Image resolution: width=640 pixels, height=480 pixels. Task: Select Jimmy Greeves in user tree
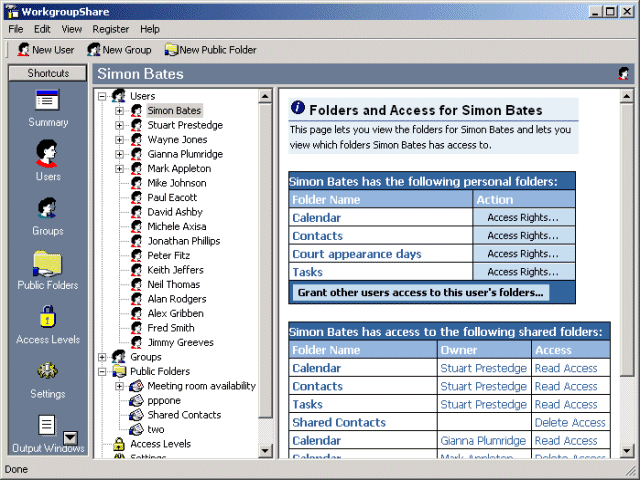click(180, 342)
